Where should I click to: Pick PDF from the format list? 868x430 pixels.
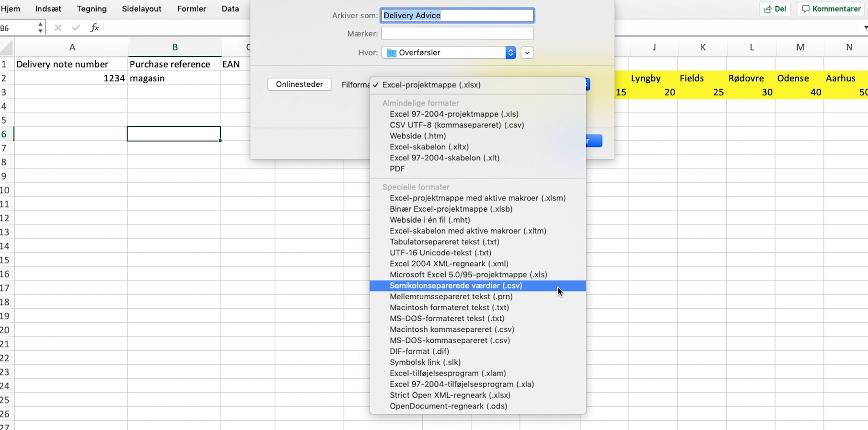(x=397, y=169)
